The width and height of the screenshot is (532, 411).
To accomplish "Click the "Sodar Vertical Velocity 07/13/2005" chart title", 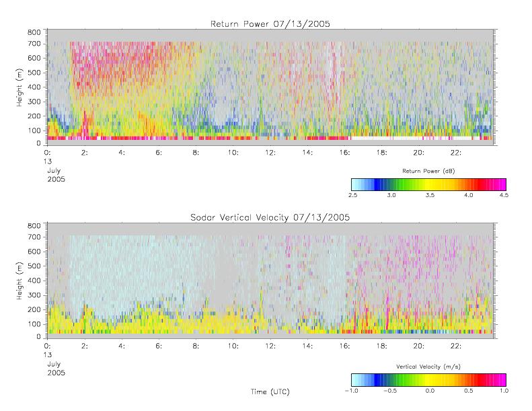I will tap(270, 217).
